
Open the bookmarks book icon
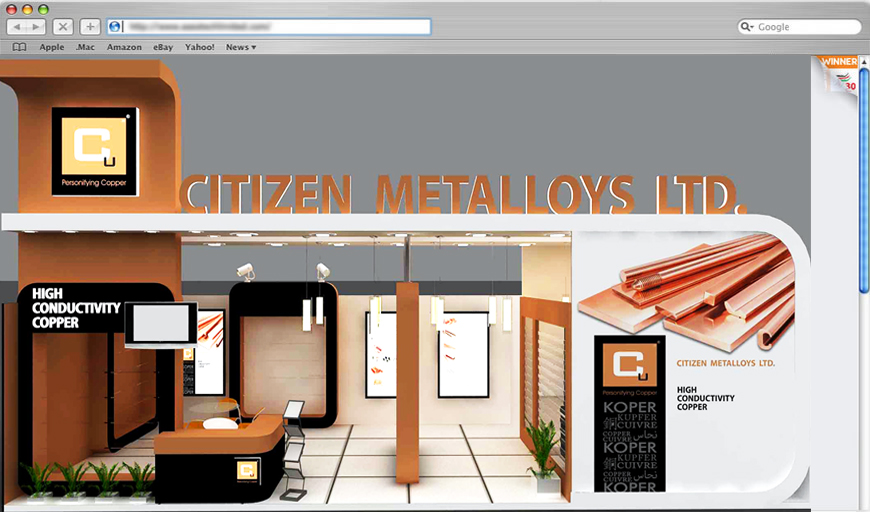pyautogui.click(x=19, y=47)
